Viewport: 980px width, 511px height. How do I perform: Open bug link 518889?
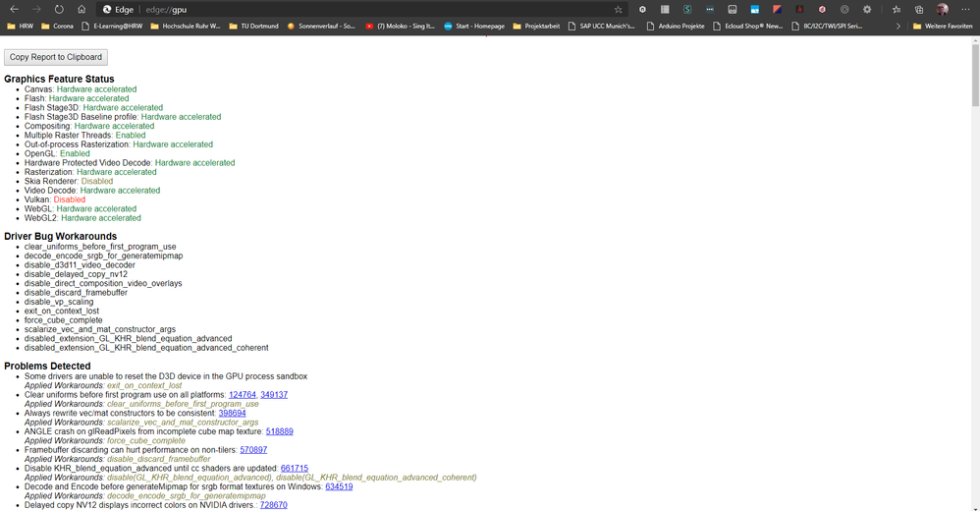(x=280, y=431)
